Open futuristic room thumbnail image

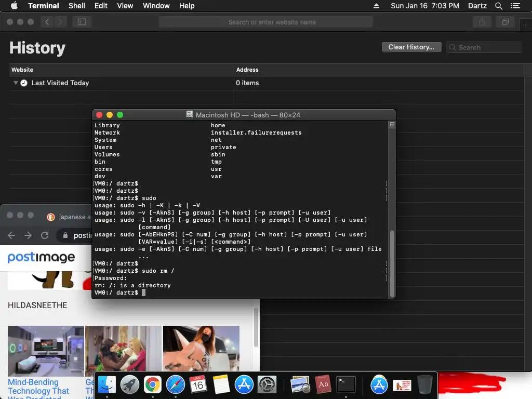coord(46,351)
